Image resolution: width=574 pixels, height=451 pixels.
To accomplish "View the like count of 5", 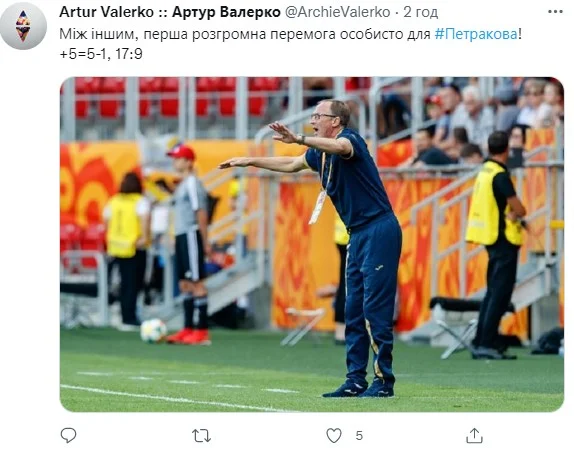I will click(359, 436).
